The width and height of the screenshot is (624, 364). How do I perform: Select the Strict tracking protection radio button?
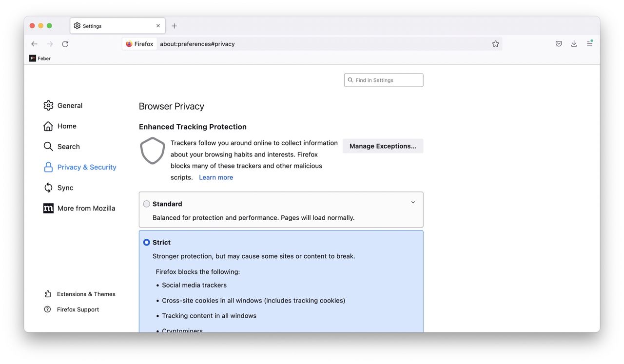click(147, 242)
